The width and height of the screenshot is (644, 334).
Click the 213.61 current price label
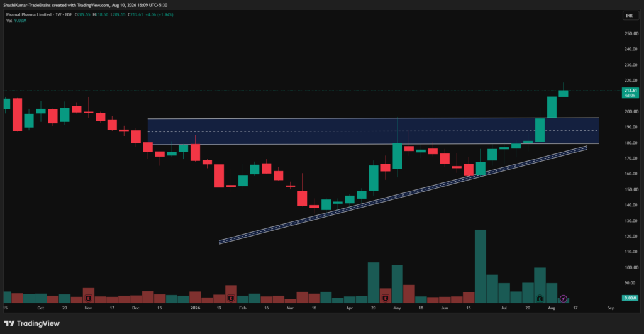click(630, 93)
